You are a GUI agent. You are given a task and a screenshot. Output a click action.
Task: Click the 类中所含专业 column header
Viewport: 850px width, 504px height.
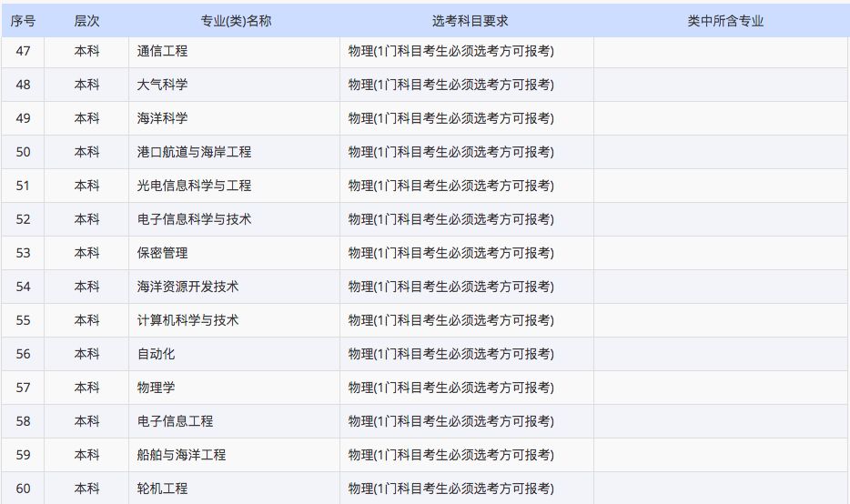pyautogui.click(x=725, y=21)
